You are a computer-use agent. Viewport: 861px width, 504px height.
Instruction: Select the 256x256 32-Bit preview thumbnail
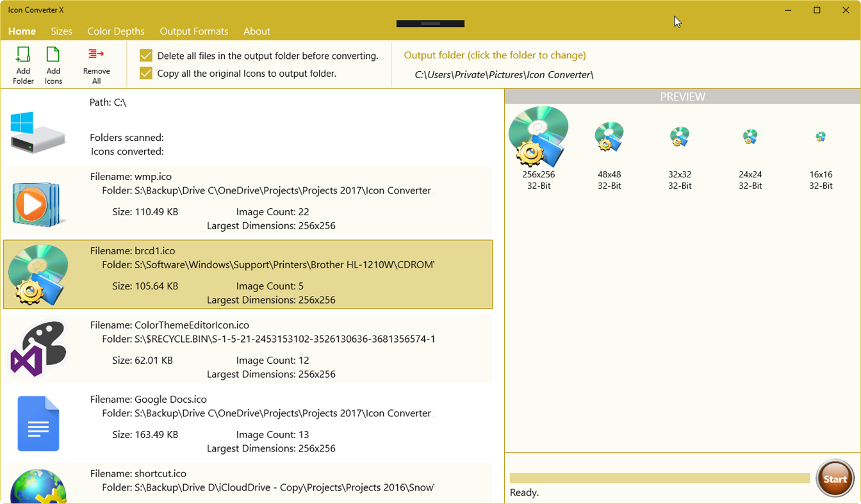pos(538,136)
